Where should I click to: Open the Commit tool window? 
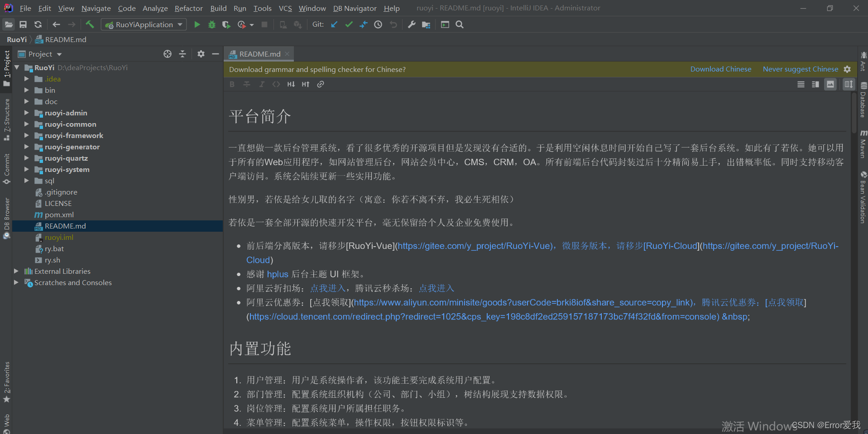click(7, 169)
